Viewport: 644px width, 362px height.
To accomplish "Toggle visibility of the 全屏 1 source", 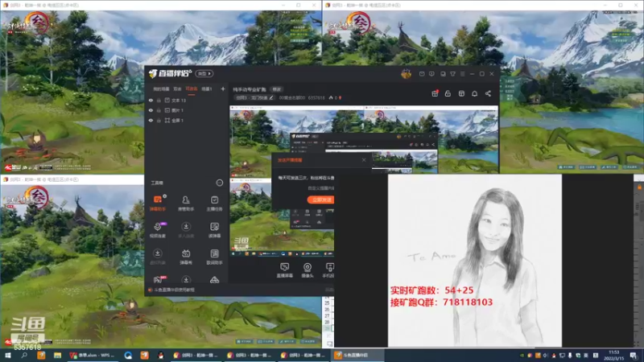I will (151, 121).
